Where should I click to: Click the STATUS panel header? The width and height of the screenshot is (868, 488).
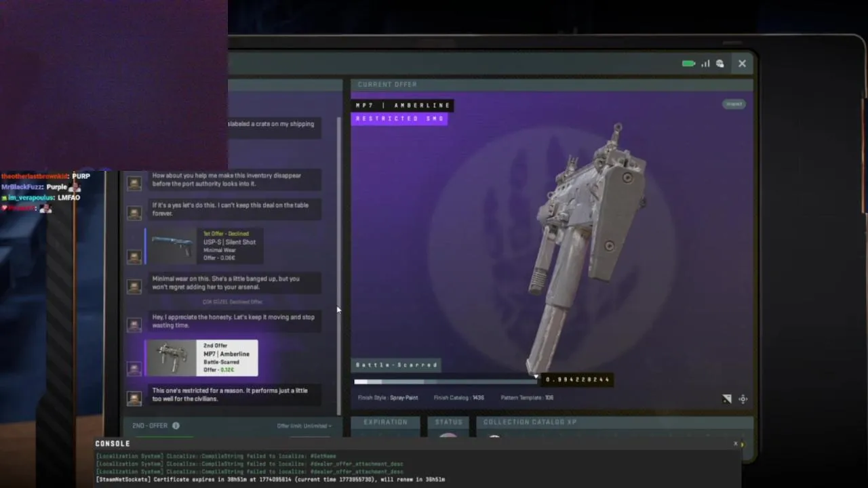449,422
